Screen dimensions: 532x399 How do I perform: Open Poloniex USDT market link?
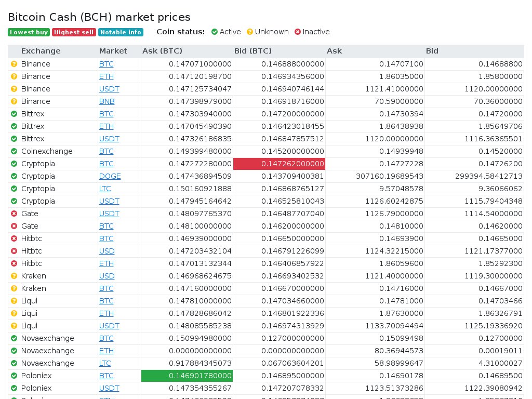point(109,388)
